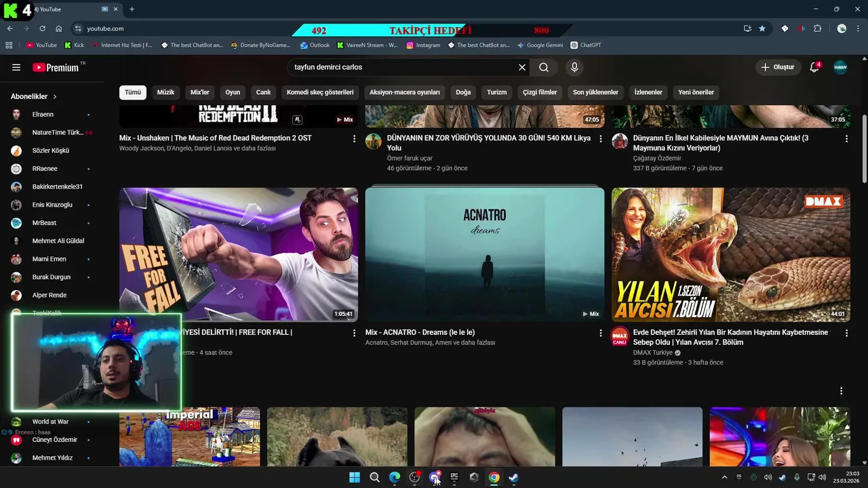Open the Shorts shelf three-dot menu
This screenshot has width=868, height=488.
point(841,391)
